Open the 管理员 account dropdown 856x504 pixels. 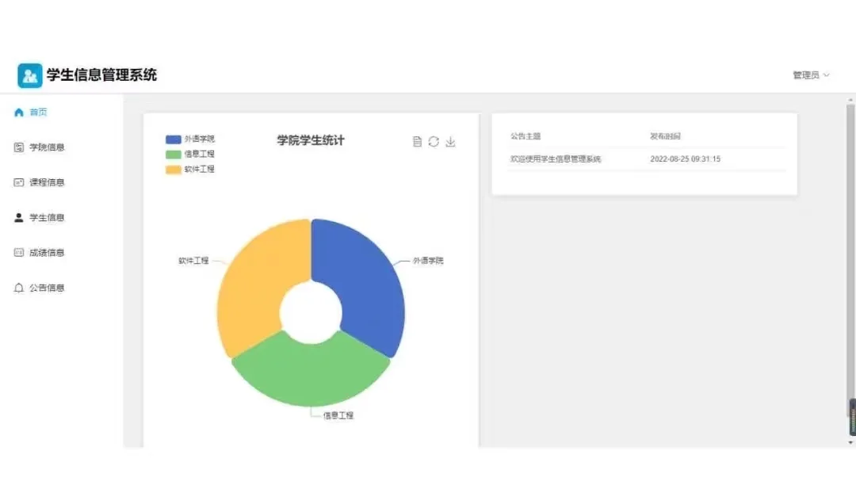tap(804, 74)
